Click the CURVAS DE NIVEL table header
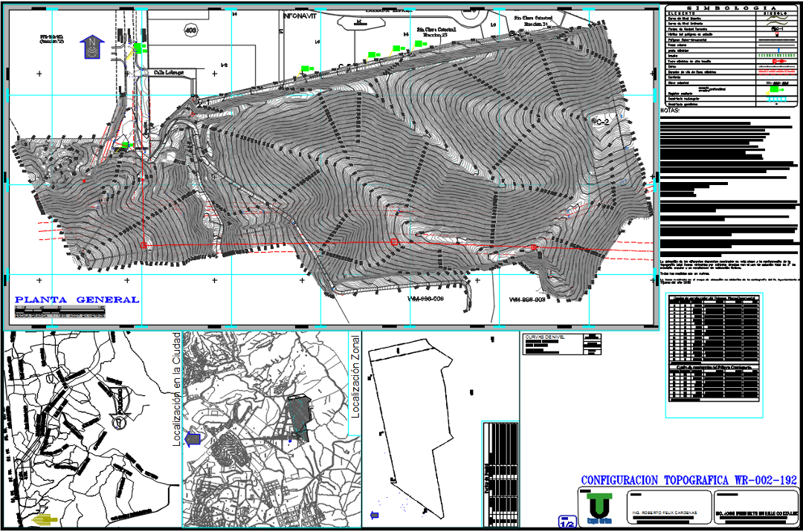This screenshot has width=803, height=532. [546, 337]
